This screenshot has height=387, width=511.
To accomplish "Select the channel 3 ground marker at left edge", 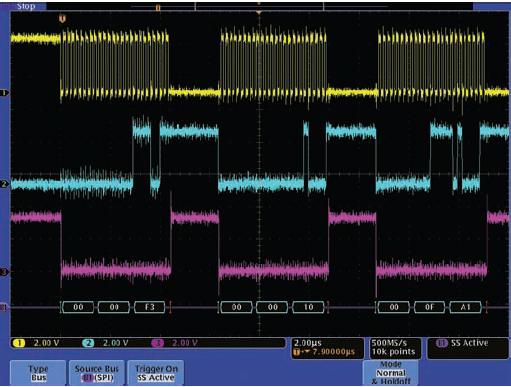I will point(4,272).
